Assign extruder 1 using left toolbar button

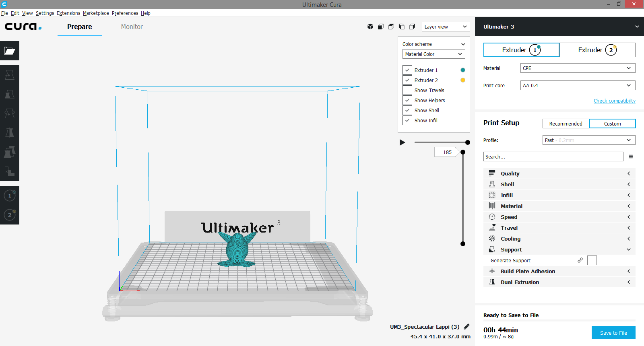[10, 196]
